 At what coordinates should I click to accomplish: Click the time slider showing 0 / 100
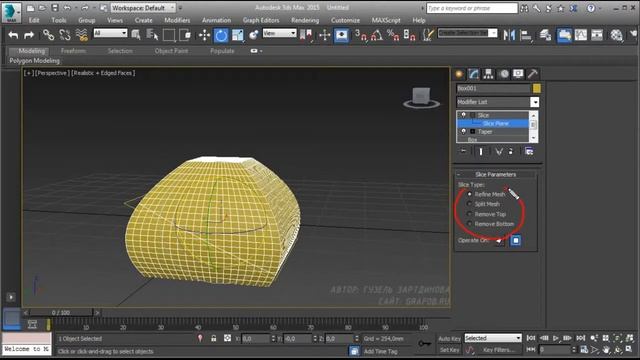point(60,313)
